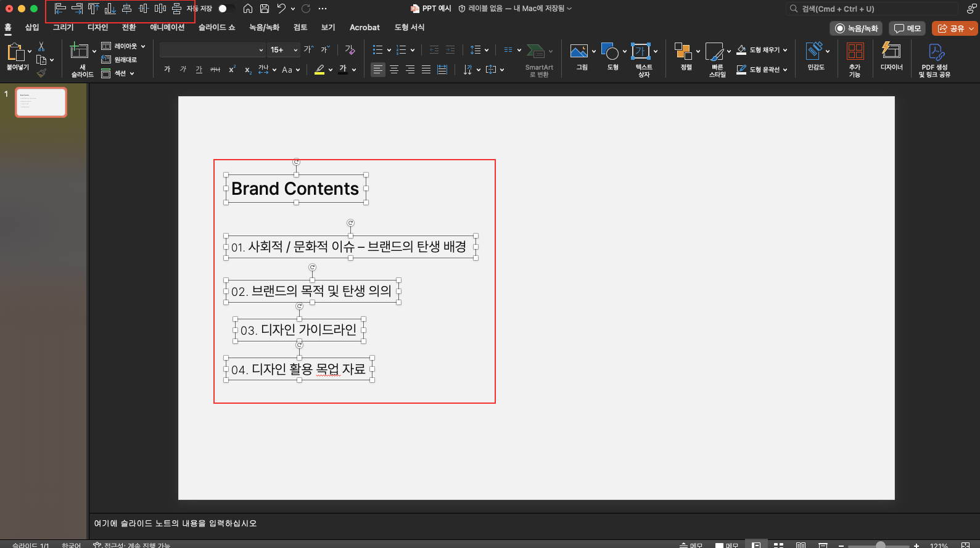This screenshot has height=548, width=980.
Task: Select slide 1 thumbnail in the slide panel
Action: pos(41,102)
